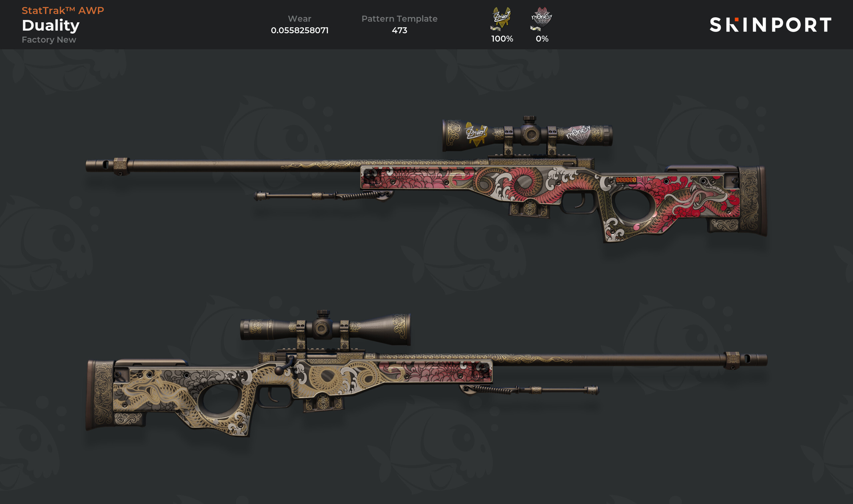This screenshot has width=853, height=504.
Task: Click the Wear label in header
Action: (x=300, y=19)
